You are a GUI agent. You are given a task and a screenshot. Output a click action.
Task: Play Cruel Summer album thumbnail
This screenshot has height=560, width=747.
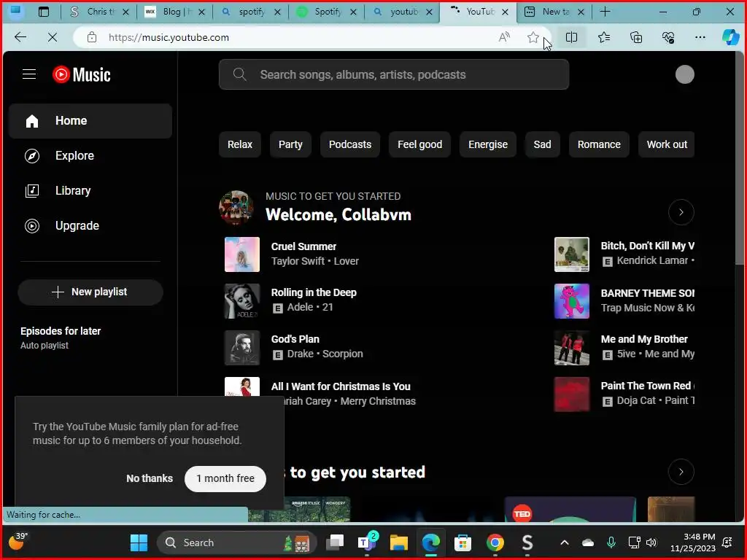(x=242, y=254)
